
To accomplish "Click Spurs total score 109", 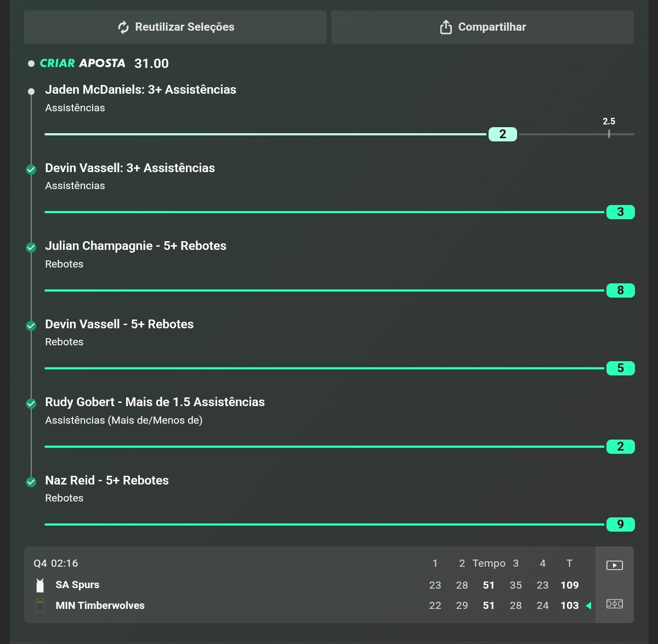I will (x=570, y=585).
